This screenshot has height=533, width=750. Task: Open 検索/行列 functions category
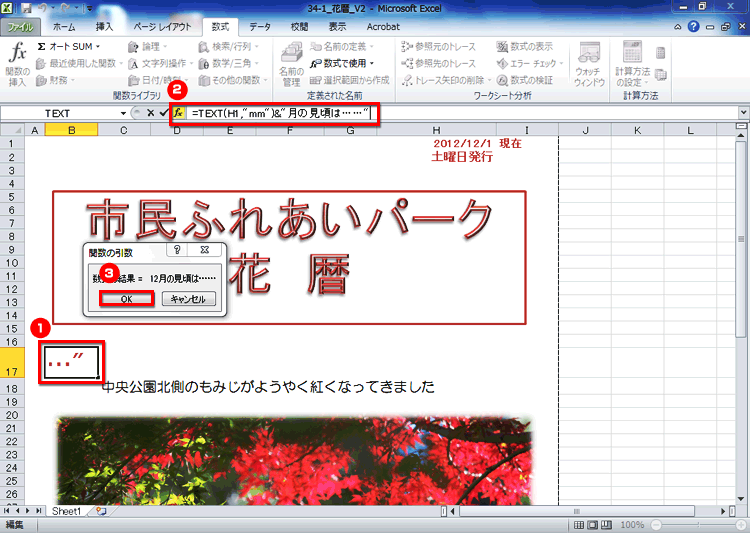228,46
